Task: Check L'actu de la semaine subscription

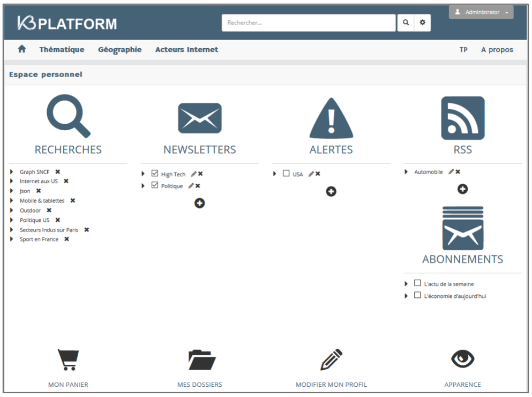Action: [x=417, y=283]
